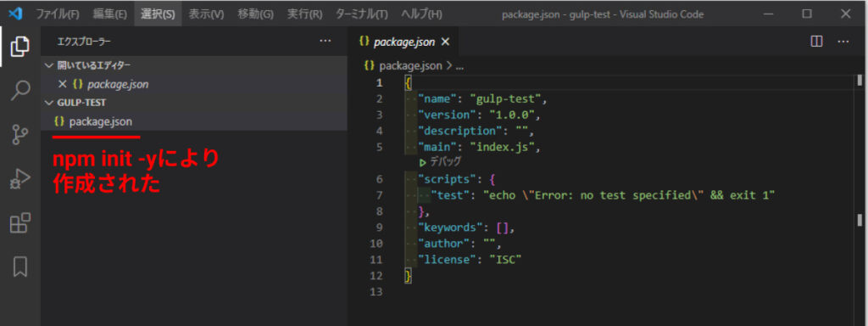Open the Extensions view icon
Viewport: 868px width, 326px height.
click(x=20, y=223)
